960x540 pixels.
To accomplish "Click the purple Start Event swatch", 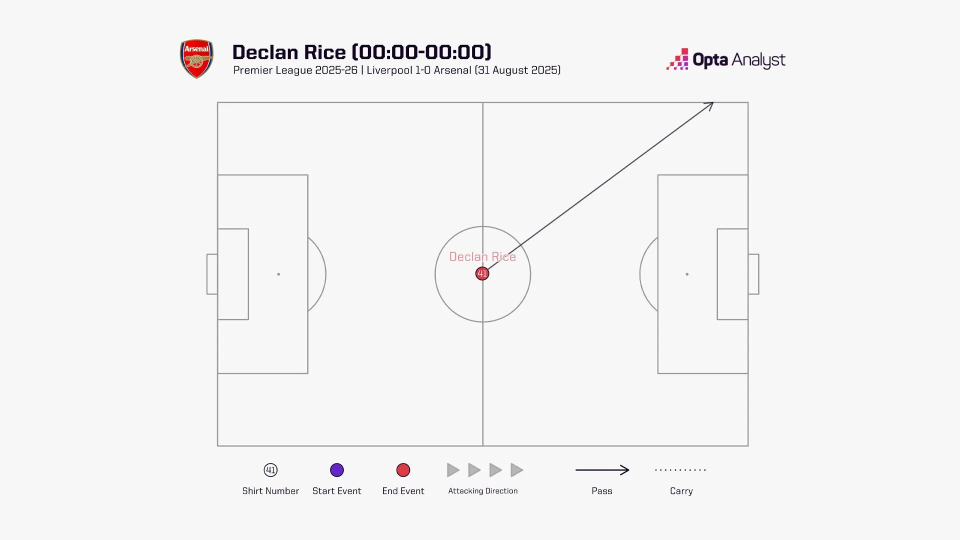I will click(337, 470).
